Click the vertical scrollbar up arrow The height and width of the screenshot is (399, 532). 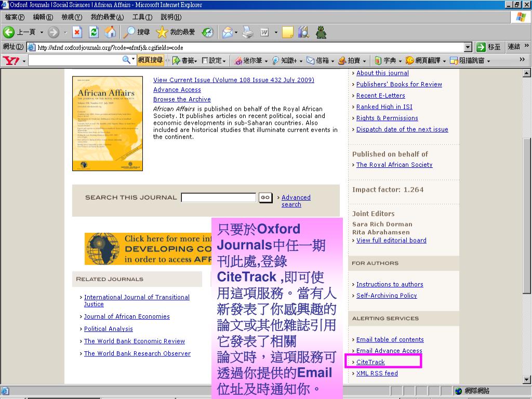pos(527,73)
